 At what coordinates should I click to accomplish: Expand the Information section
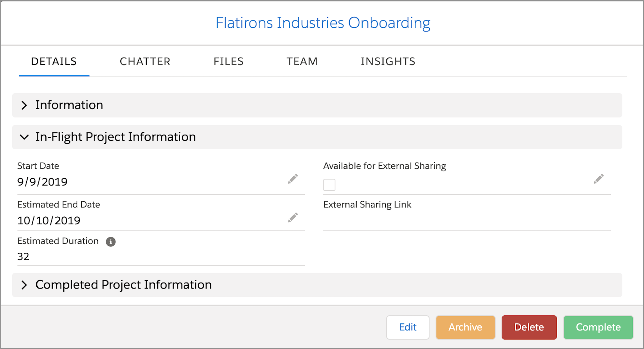pyautogui.click(x=317, y=105)
